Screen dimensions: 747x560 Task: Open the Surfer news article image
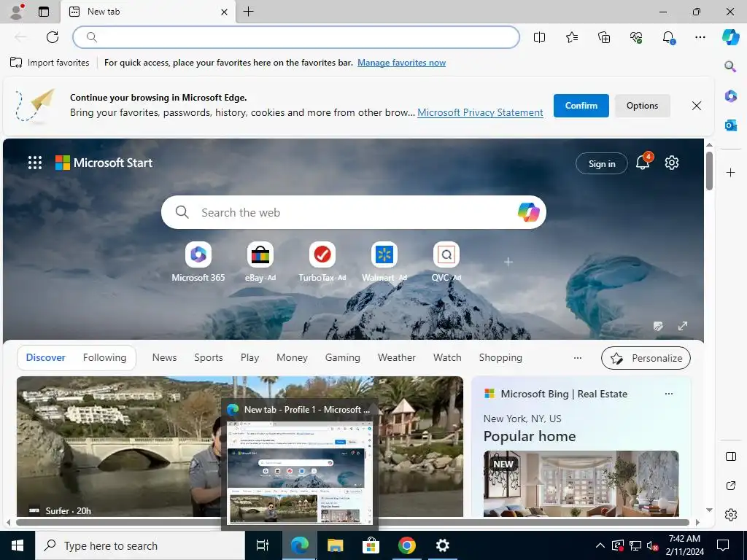[239, 446]
